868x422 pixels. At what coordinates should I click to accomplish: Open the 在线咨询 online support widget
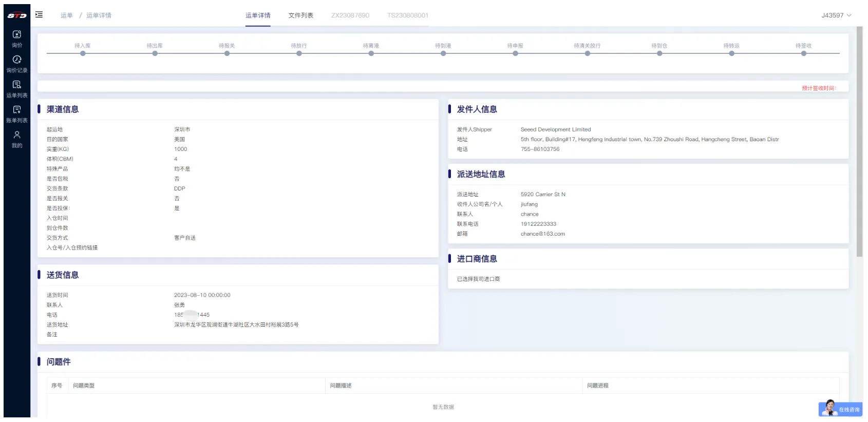click(x=840, y=409)
